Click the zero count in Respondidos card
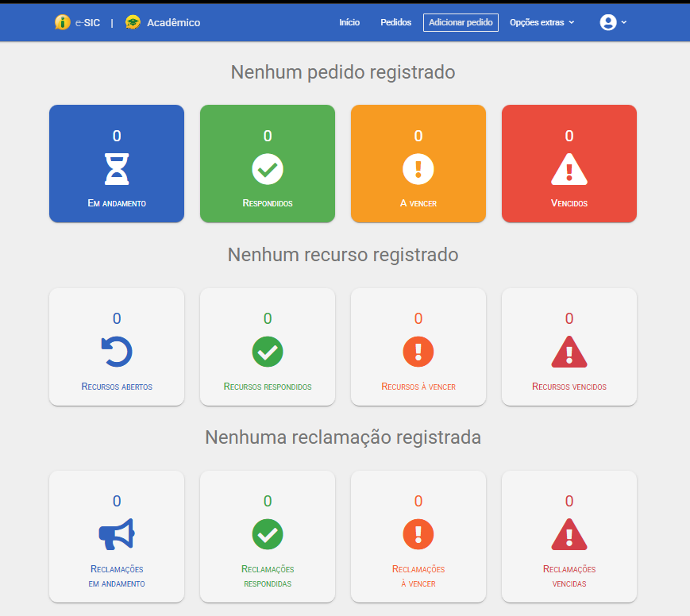Screen dimensions: 690x616 point(268,136)
